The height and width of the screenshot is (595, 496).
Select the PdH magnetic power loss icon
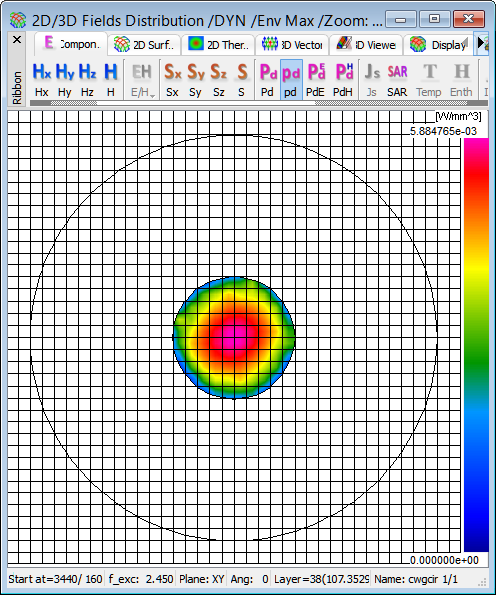[343, 79]
